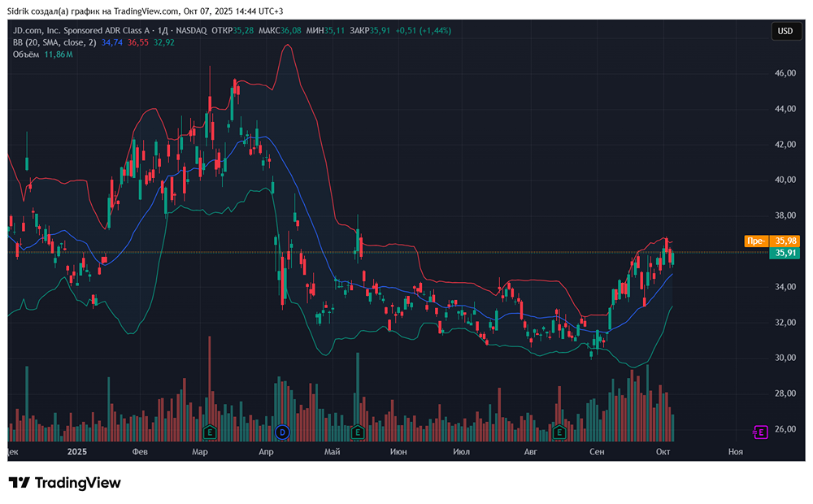The image size is (813, 504).
Task: Click the green BB lower value 32,92
Action: (x=163, y=42)
